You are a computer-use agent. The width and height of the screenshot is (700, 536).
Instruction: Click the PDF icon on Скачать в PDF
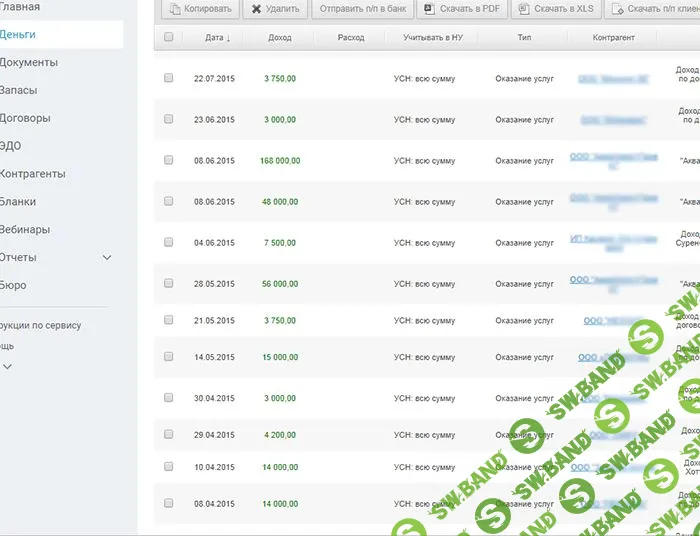pos(429,9)
